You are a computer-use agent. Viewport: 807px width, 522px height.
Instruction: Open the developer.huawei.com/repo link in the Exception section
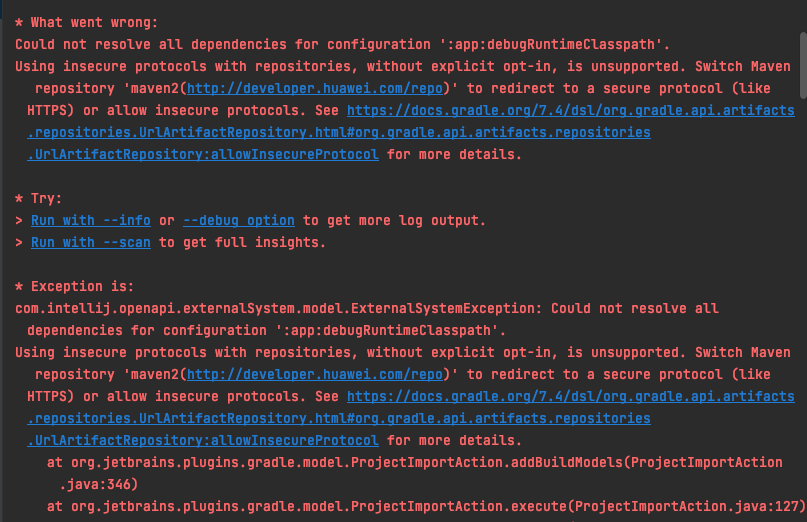(x=314, y=374)
